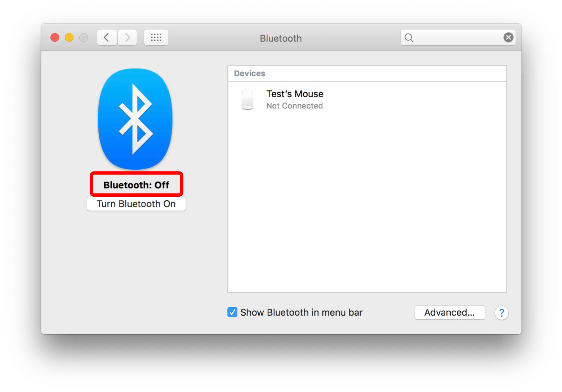562x392 pixels.
Task: Click the magnifying glass search icon
Action: click(x=409, y=38)
